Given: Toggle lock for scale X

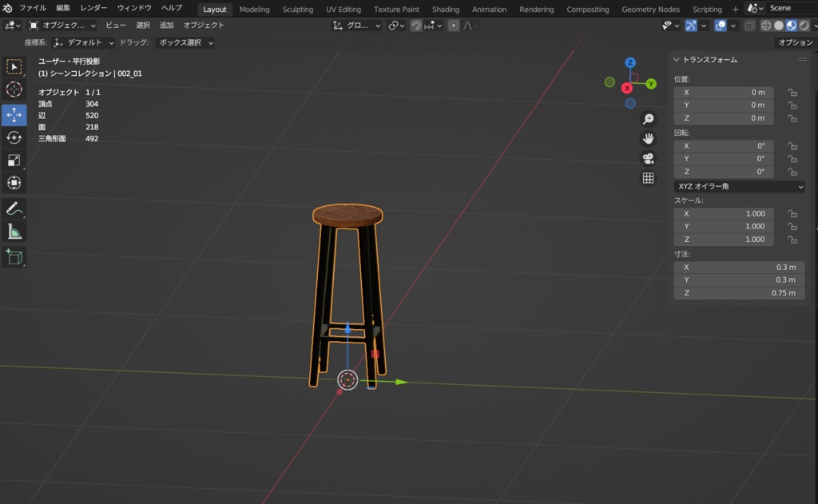Looking at the screenshot, I should [x=792, y=214].
